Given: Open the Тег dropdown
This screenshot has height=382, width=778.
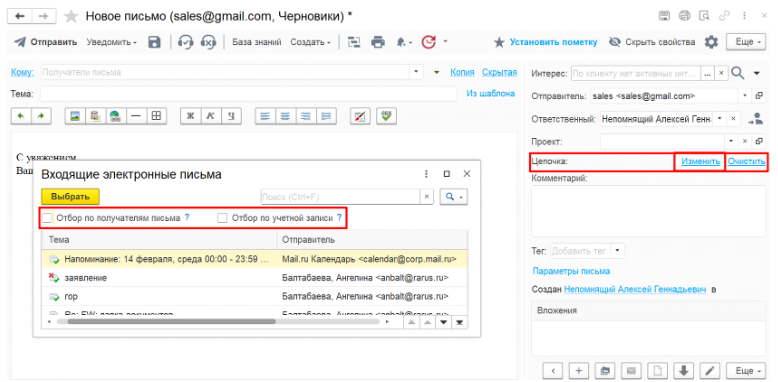Looking at the screenshot, I should click(617, 251).
